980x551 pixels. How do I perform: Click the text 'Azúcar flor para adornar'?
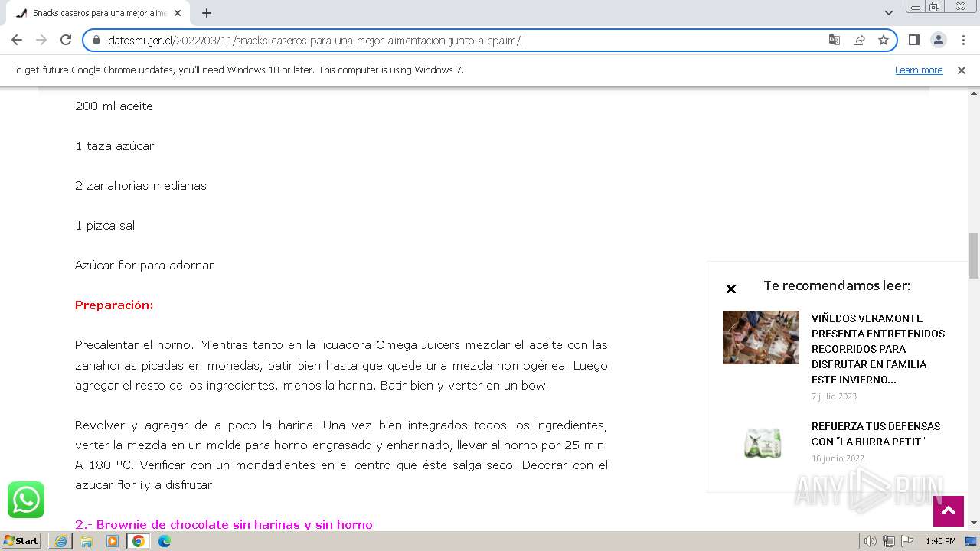pyautogui.click(x=144, y=266)
